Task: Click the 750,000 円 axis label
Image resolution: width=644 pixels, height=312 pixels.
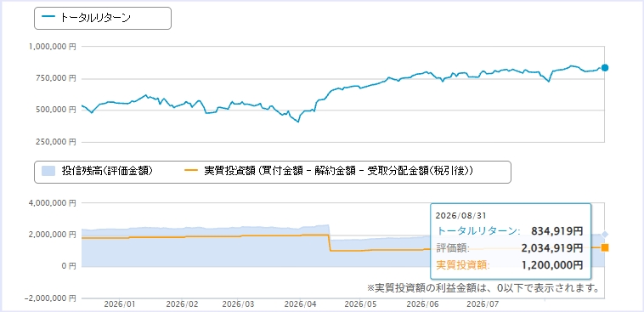Action: click(56, 78)
